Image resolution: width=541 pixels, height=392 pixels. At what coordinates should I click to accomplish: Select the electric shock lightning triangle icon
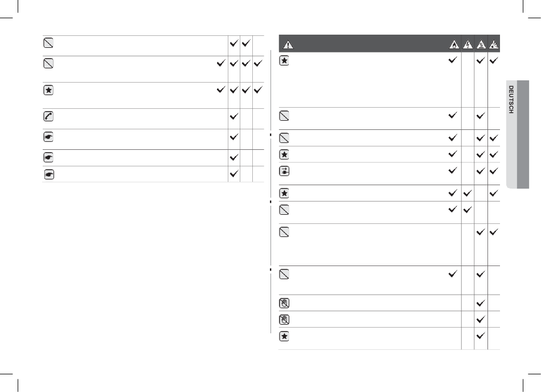point(468,44)
